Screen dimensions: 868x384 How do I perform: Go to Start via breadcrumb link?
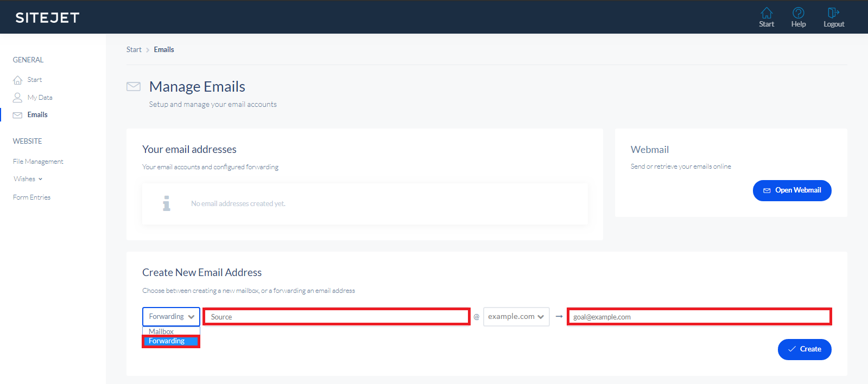pyautogui.click(x=134, y=49)
